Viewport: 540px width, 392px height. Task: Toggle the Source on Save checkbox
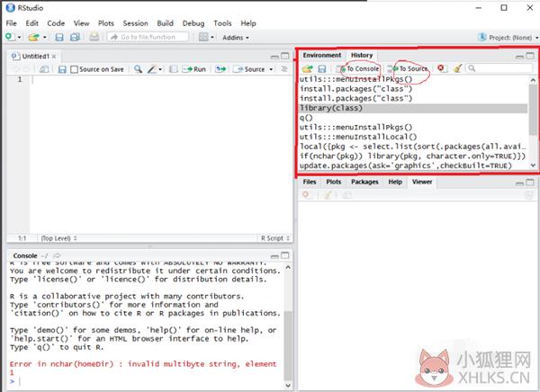(74, 69)
